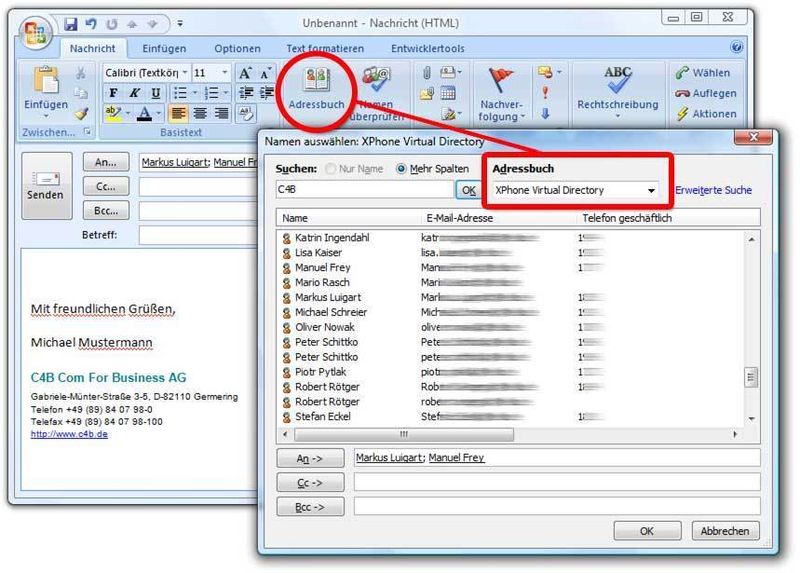
Task: Align text left
Action: click(x=178, y=113)
